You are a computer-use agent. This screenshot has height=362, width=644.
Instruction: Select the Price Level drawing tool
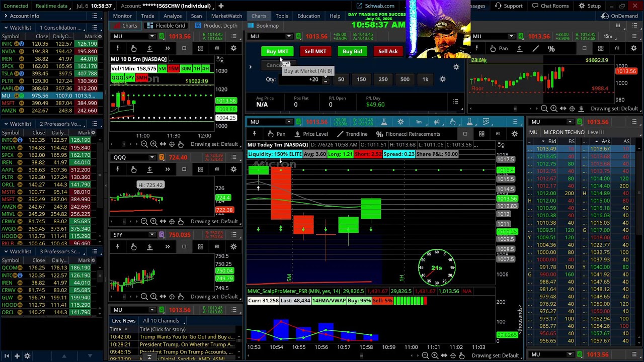(x=311, y=134)
